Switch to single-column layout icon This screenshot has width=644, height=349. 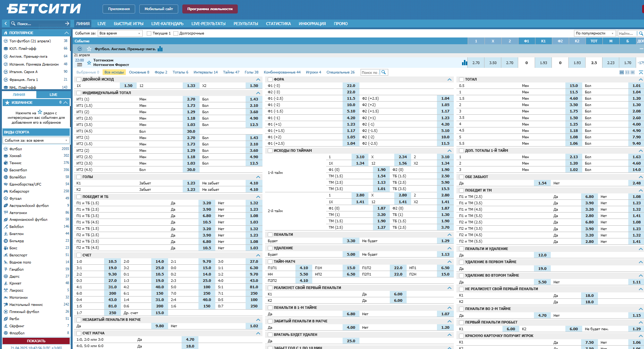(x=632, y=72)
